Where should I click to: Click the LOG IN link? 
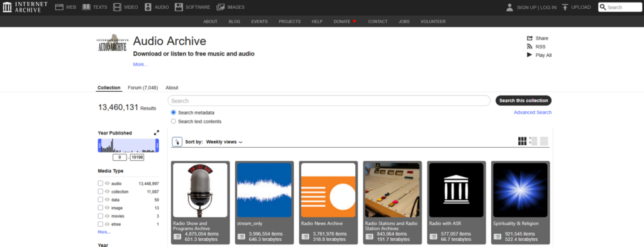(548, 8)
